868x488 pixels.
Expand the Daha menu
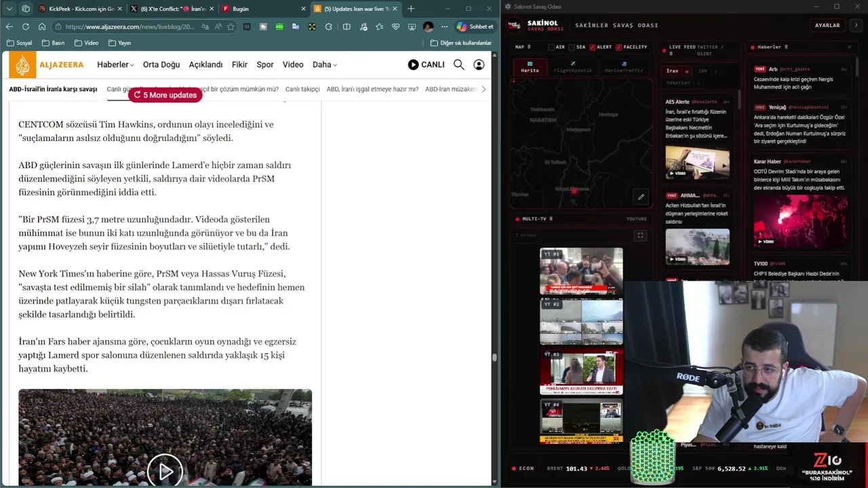[324, 64]
